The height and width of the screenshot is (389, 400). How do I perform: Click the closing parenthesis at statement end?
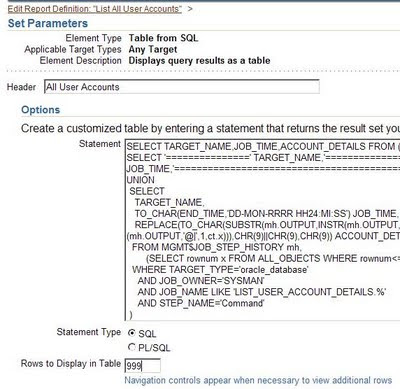[131, 315]
